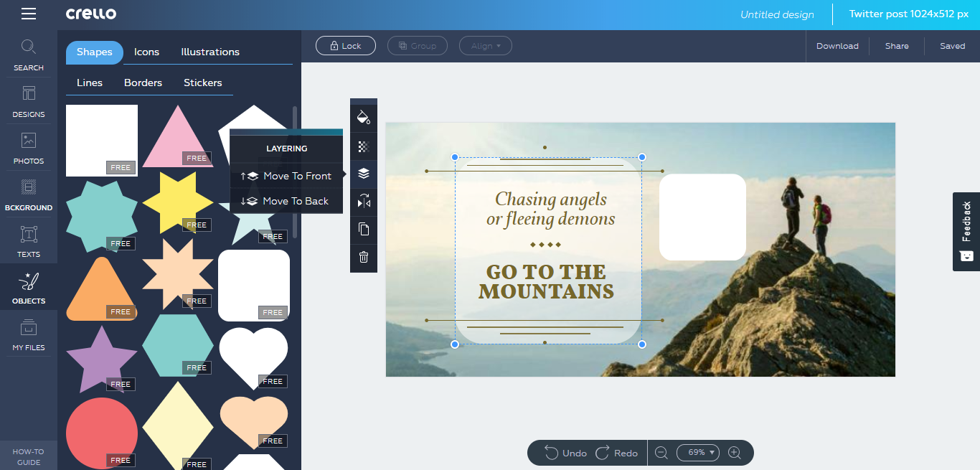Image resolution: width=980 pixels, height=470 pixels.
Task: Switch to the Borders sub-tab
Action: 143,83
